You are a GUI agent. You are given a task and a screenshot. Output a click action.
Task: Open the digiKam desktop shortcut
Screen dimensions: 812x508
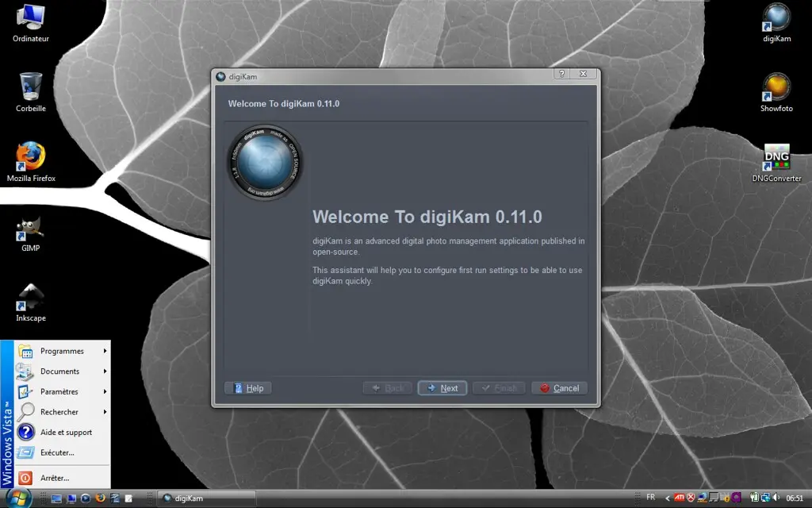tap(776, 19)
